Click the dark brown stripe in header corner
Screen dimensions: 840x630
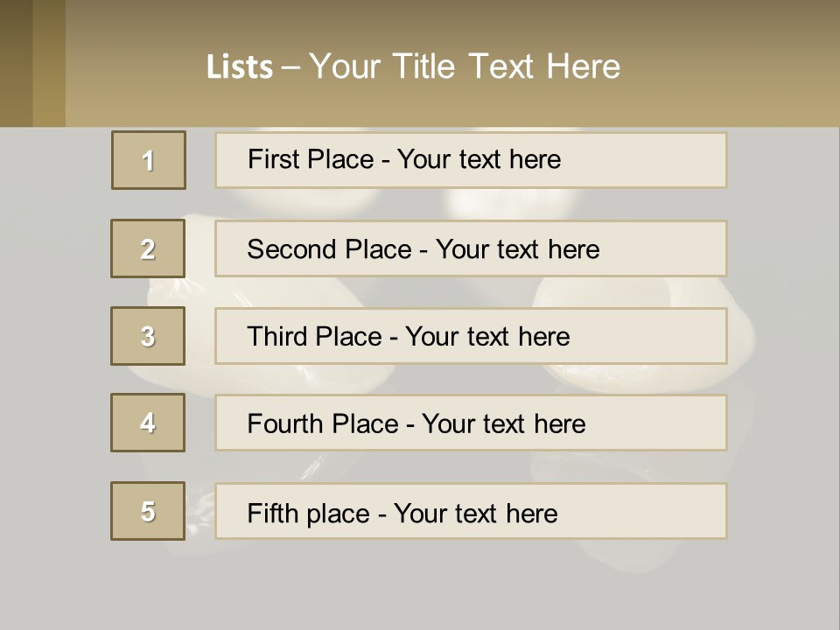(x=16, y=63)
